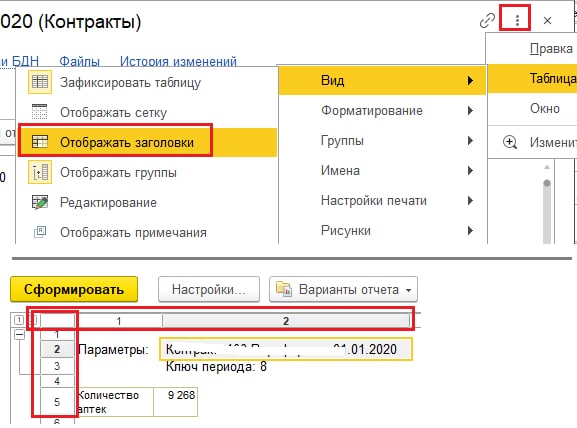Open the Таблица menu item
577x428 pixels.
(532, 78)
